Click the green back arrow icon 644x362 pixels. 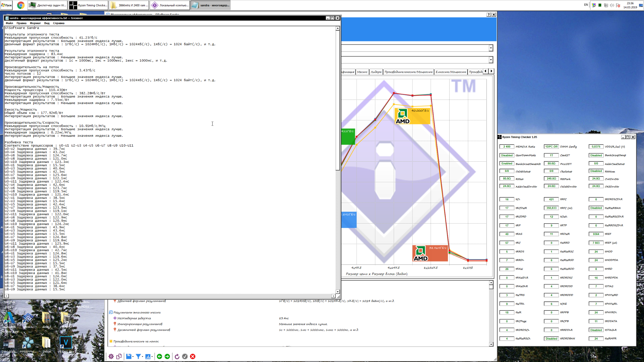pyautogui.click(x=159, y=356)
